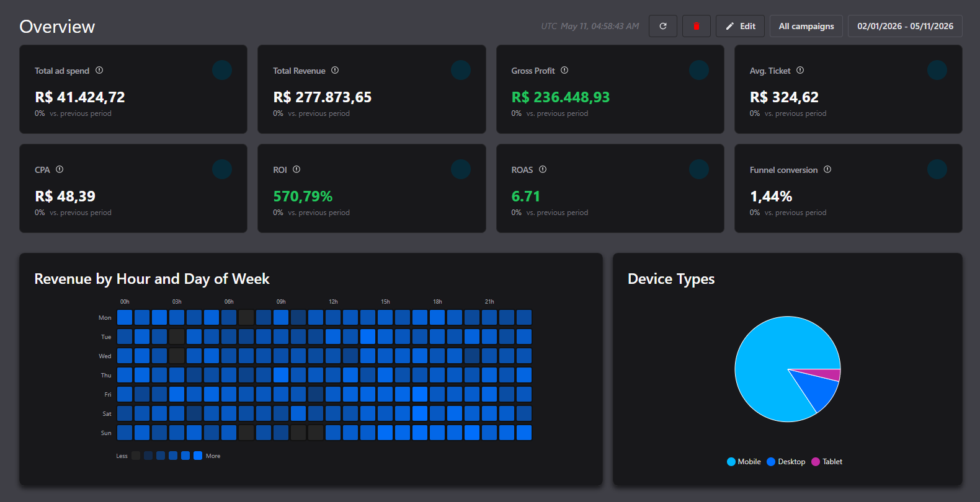This screenshot has width=980, height=502.
Task: Click the 12h column label in heatmap
Action: (x=333, y=302)
